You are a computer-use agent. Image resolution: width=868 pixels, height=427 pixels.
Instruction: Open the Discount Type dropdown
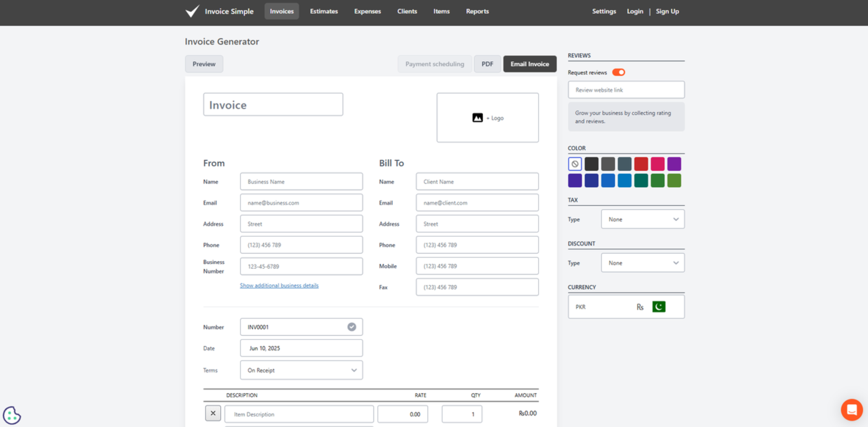pyautogui.click(x=642, y=263)
